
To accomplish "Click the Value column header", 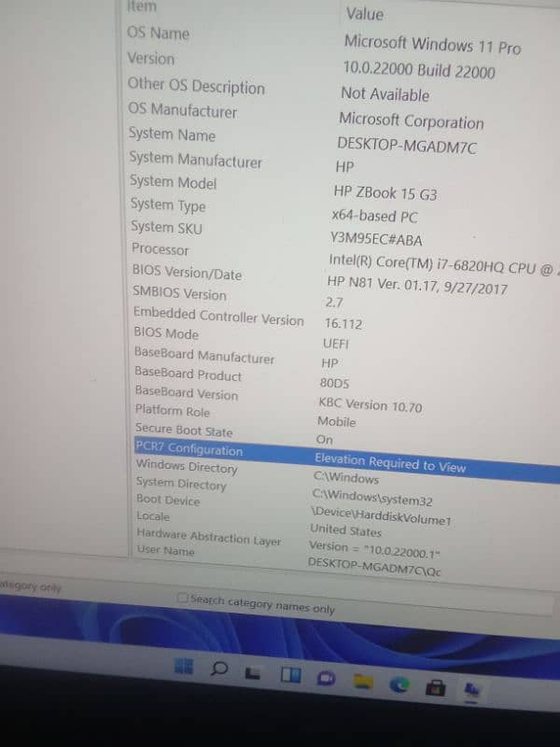I will click(364, 14).
